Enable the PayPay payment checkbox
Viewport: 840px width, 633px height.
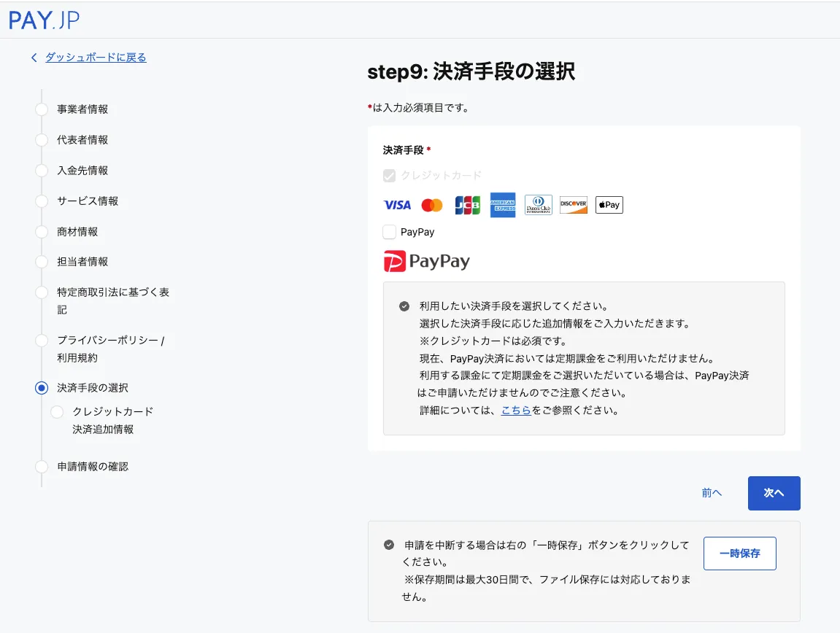(389, 231)
